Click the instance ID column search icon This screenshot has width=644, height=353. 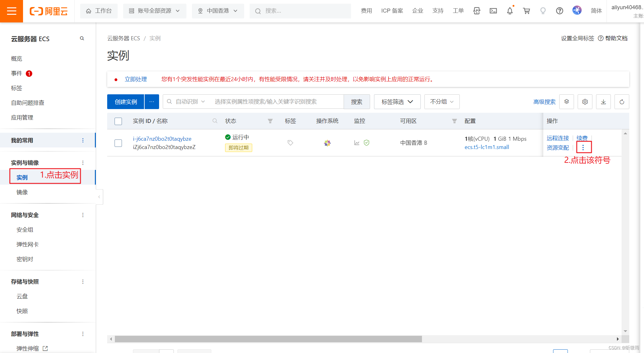[215, 121]
